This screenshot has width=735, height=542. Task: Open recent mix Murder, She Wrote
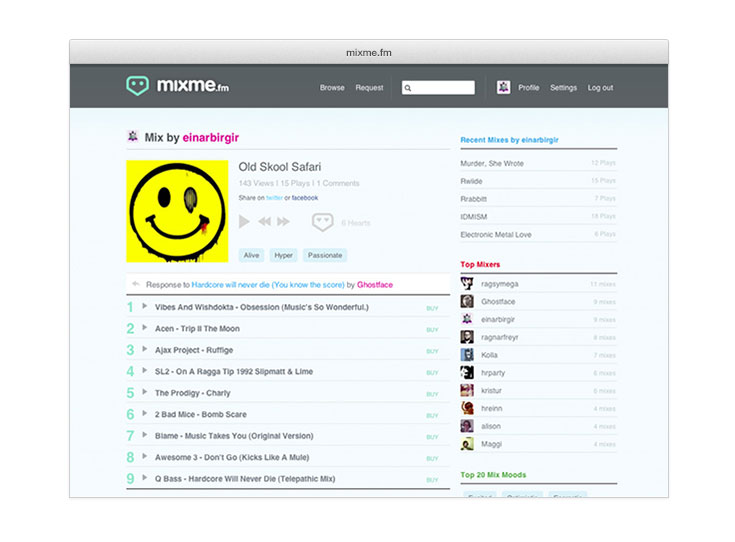pyautogui.click(x=492, y=163)
